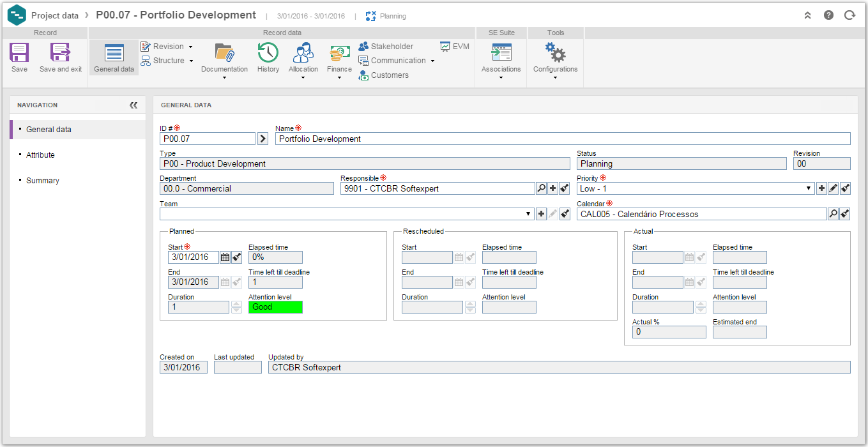Open the help question mark icon
The width and height of the screenshot is (868, 447).
828,15
